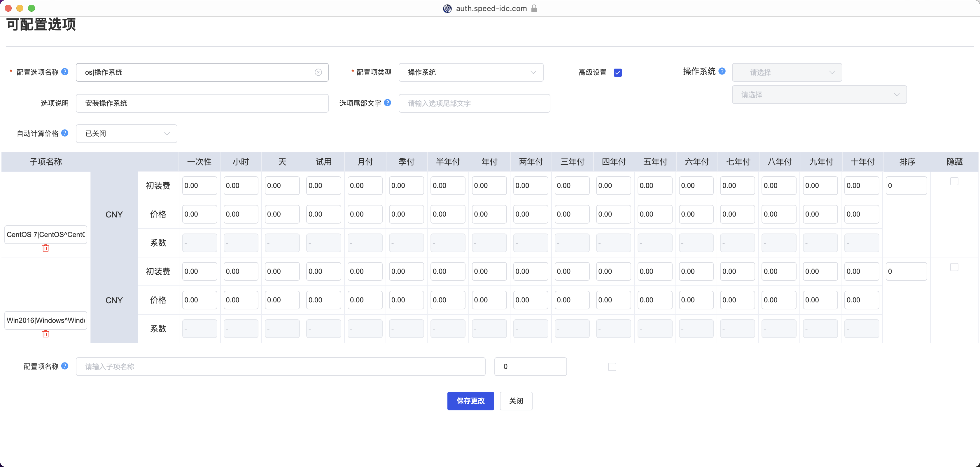Click the CNY label in CentOS row
Viewport: 980px width, 467px height.
(114, 214)
